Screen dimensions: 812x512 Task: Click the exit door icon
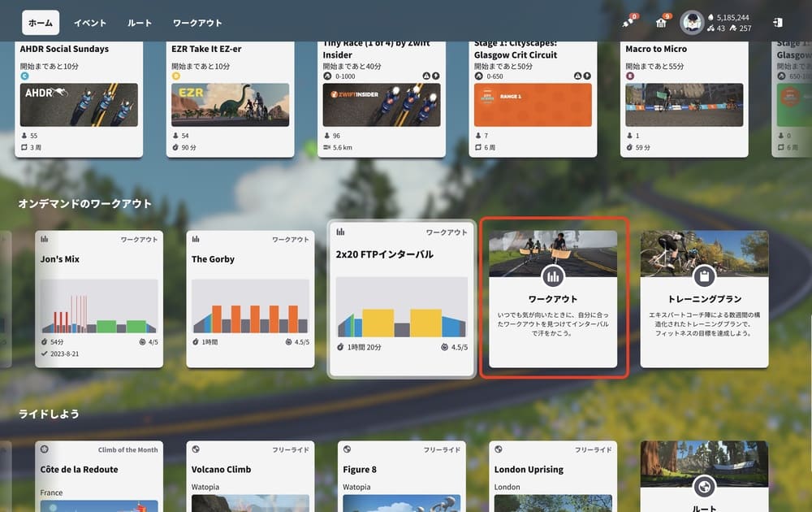pos(777,22)
